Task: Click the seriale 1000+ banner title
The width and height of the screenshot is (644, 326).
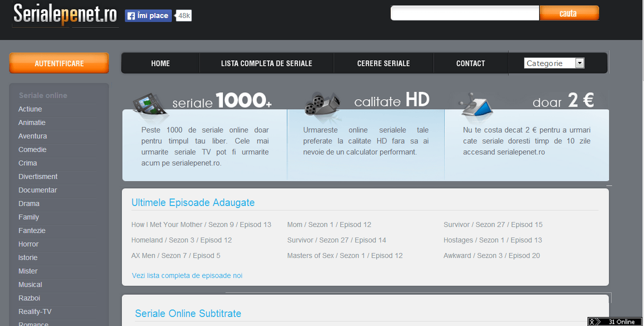Action: tap(222, 101)
